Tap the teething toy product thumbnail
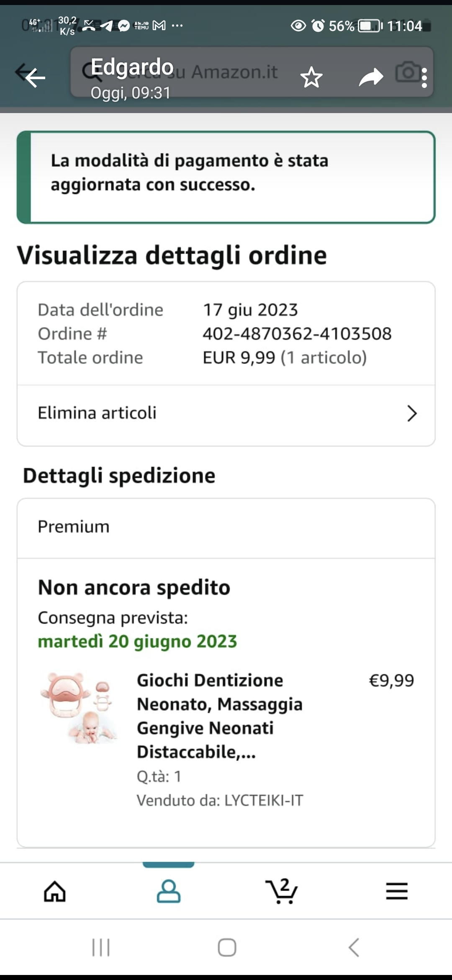This screenshot has width=452, height=980. click(80, 707)
